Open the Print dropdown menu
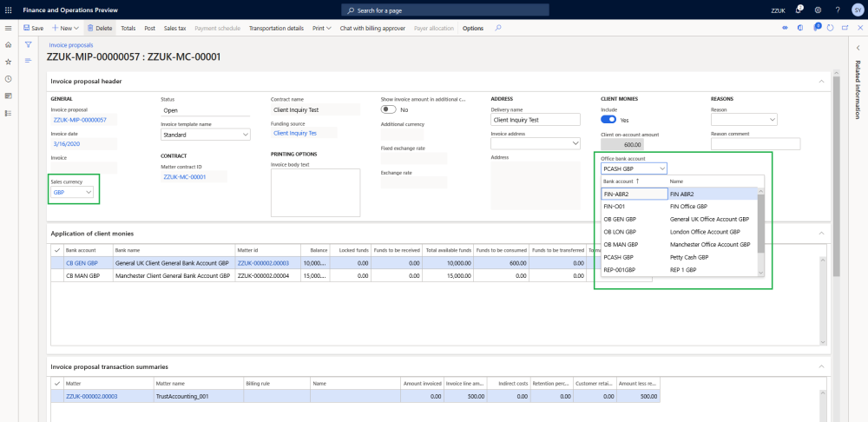868x422 pixels. [x=322, y=28]
